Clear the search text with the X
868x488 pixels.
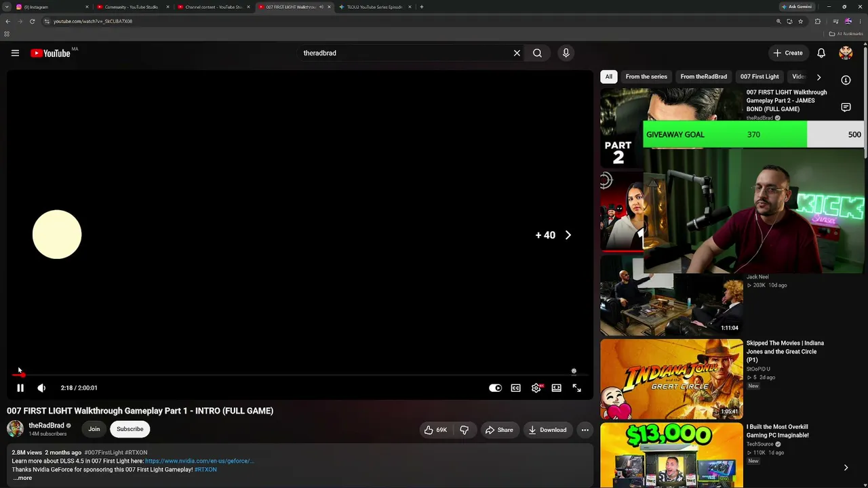click(517, 53)
